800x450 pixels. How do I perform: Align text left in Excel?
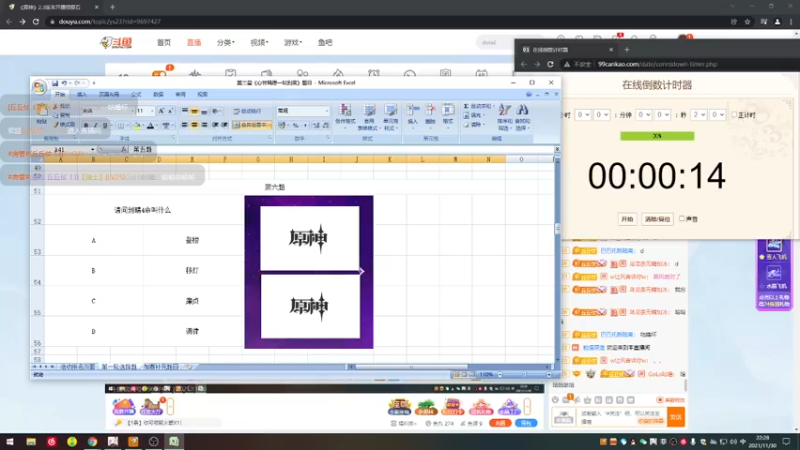coord(185,124)
